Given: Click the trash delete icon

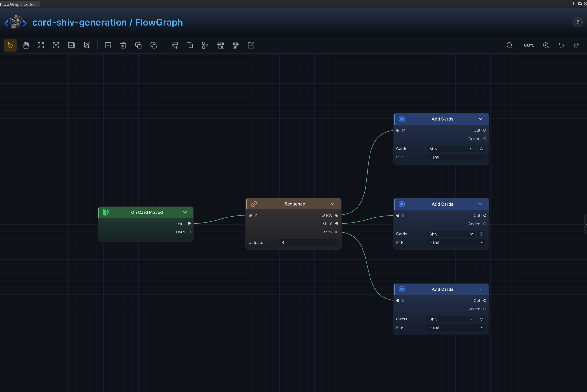Looking at the screenshot, I should 123,45.
